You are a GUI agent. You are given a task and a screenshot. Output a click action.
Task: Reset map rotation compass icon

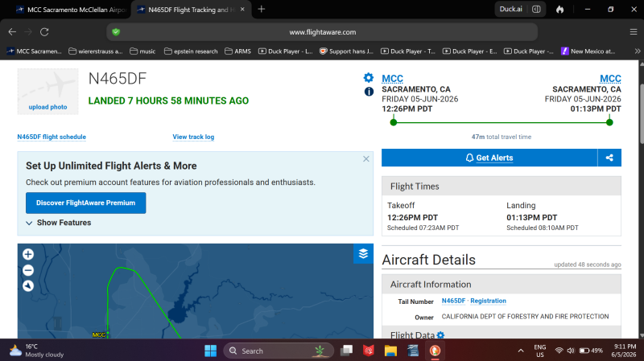[x=28, y=286]
